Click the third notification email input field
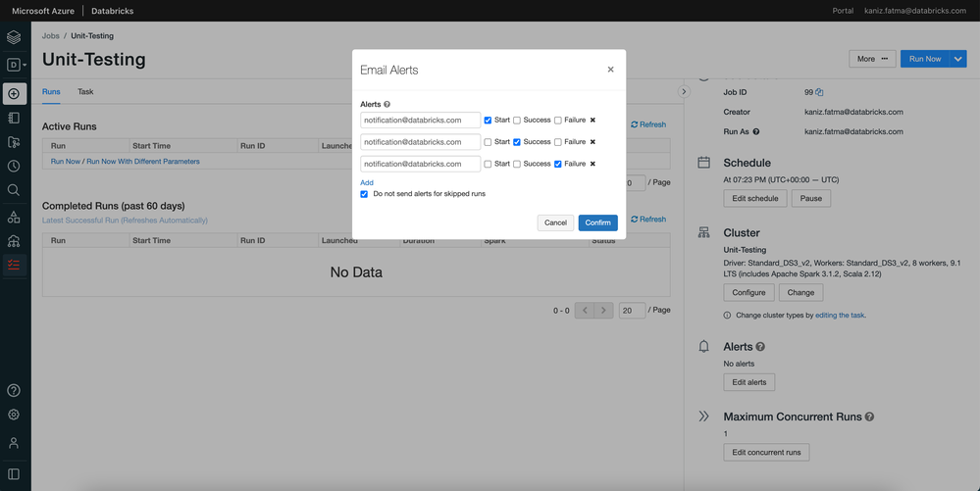The width and height of the screenshot is (980, 491). [x=420, y=164]
